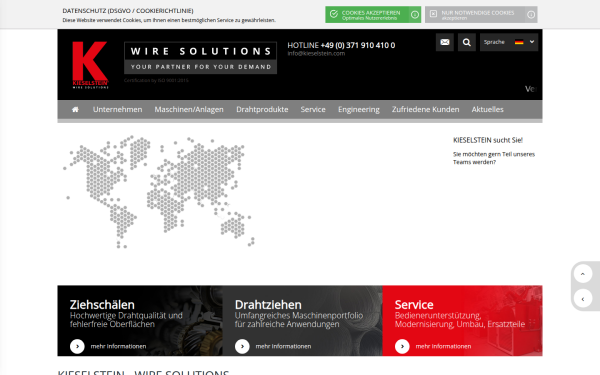
Task: Click info icon on Nur notwendige Cookies button
Action: (x=531, y=15)
